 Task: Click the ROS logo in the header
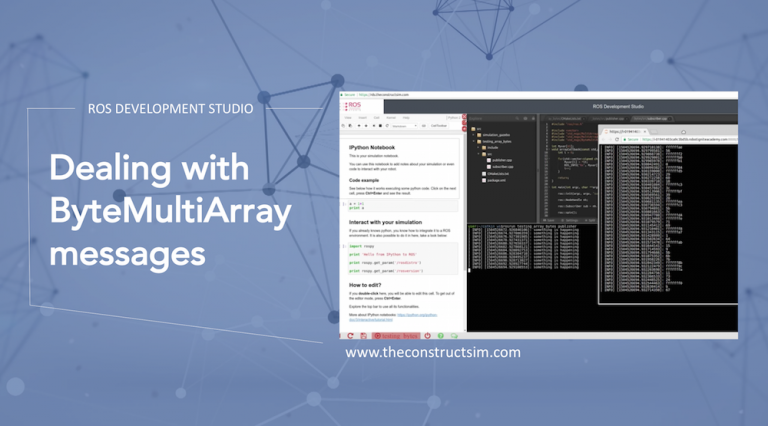[x=355, y=106]
